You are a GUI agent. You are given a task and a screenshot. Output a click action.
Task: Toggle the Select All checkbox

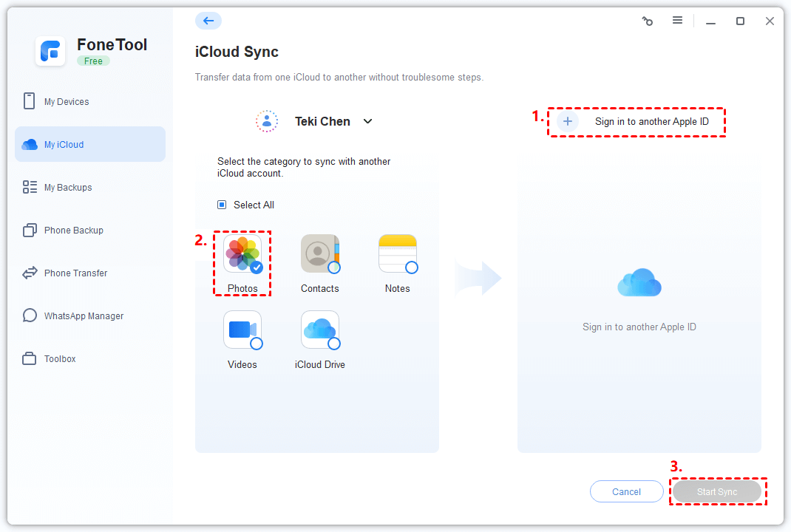click(222, 205)
